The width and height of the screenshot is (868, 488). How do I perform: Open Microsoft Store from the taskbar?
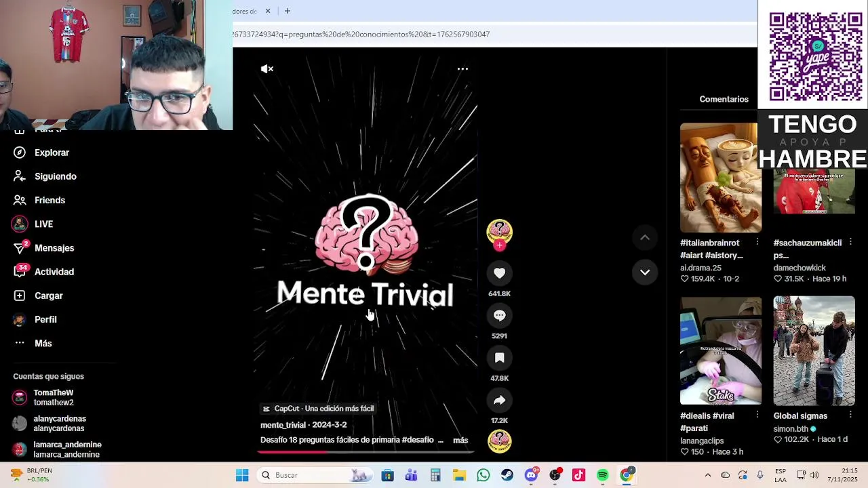click(x=387, y=475)
